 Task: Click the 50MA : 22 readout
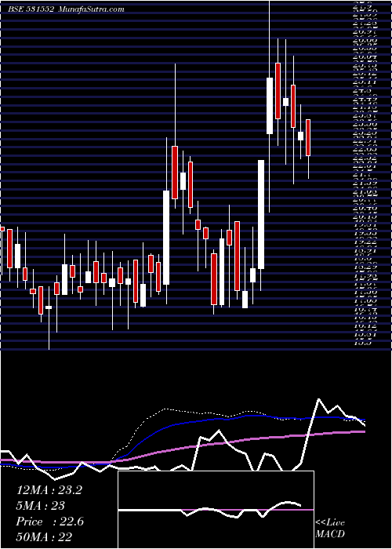44,536
